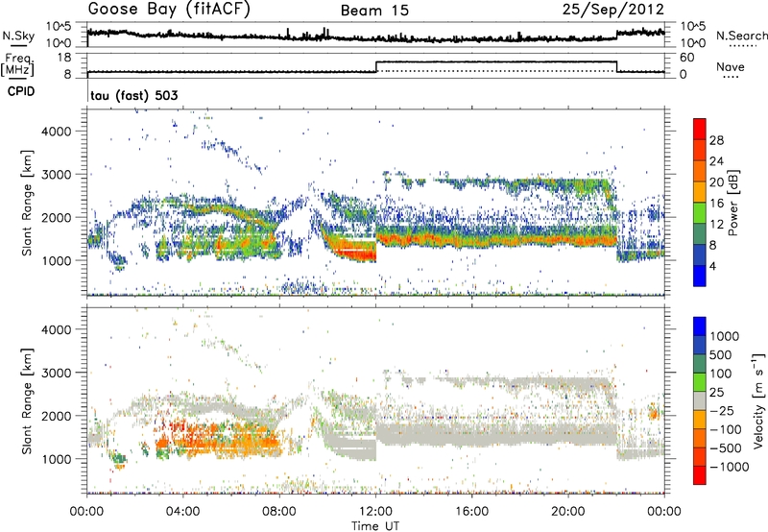Viewport: 768px width, 532px height.
Task: Click the '-500' label on Velocity colorbar
Action: (x=726, y=448)
